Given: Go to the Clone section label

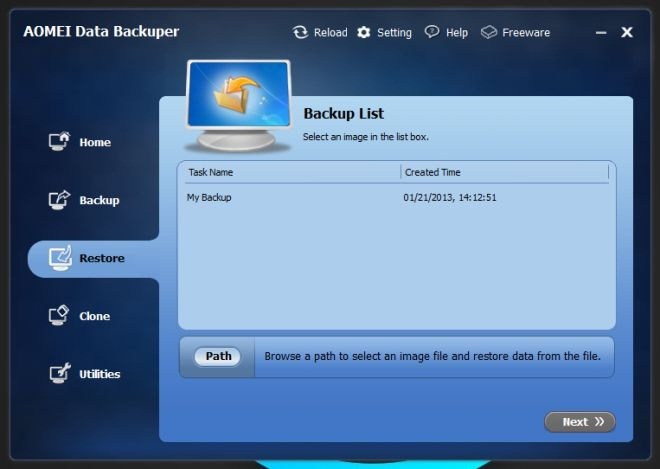Looking at the screenshot, I should click(95, 316).
